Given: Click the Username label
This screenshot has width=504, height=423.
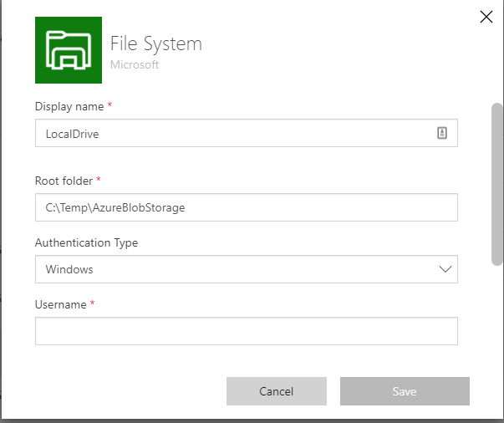Looking at the screenshot, I should [61, 304].
